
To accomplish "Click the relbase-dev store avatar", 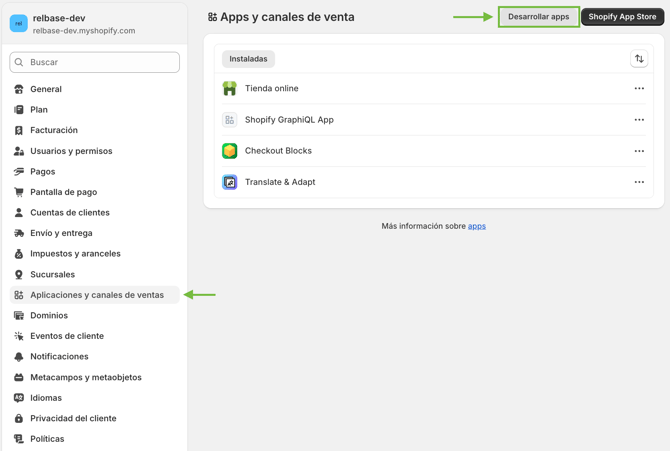I will point(19,23).
